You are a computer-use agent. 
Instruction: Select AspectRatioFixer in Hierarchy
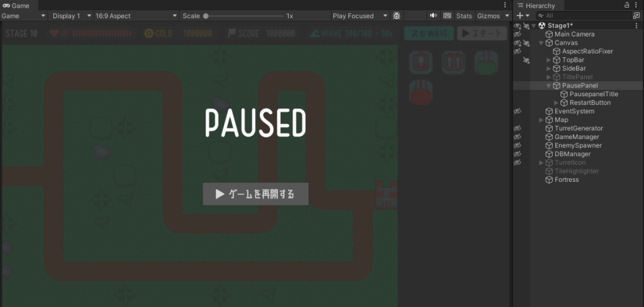(587, 52)
